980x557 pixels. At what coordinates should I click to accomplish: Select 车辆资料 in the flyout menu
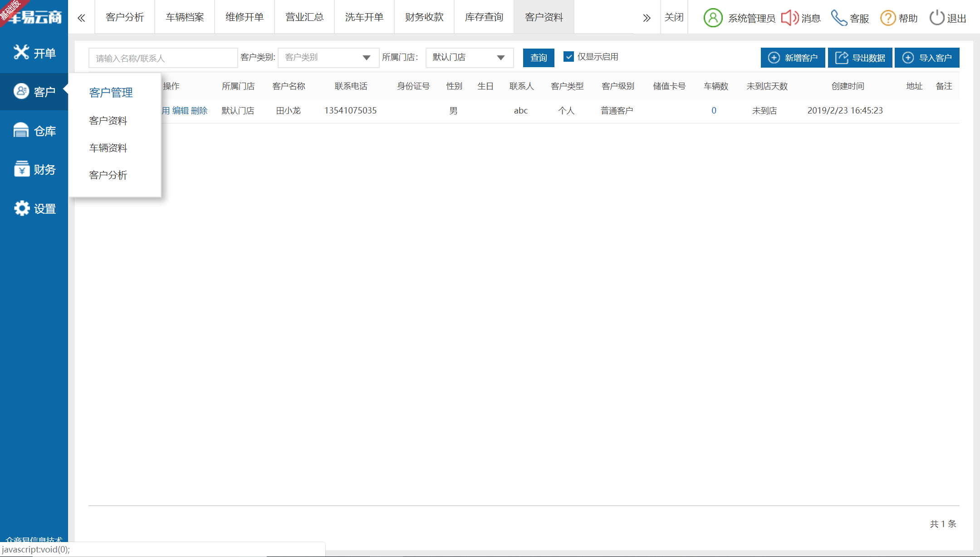click(x=108, y=148)
